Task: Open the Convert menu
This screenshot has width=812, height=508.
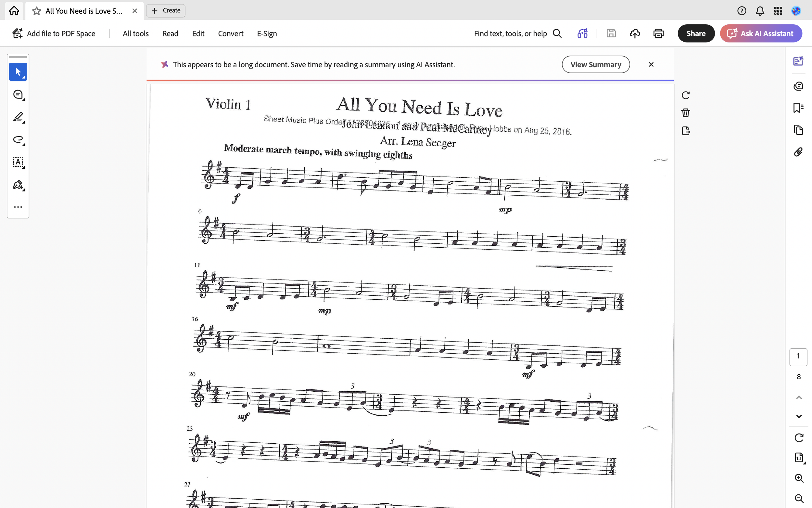Action: click(231, 33)
